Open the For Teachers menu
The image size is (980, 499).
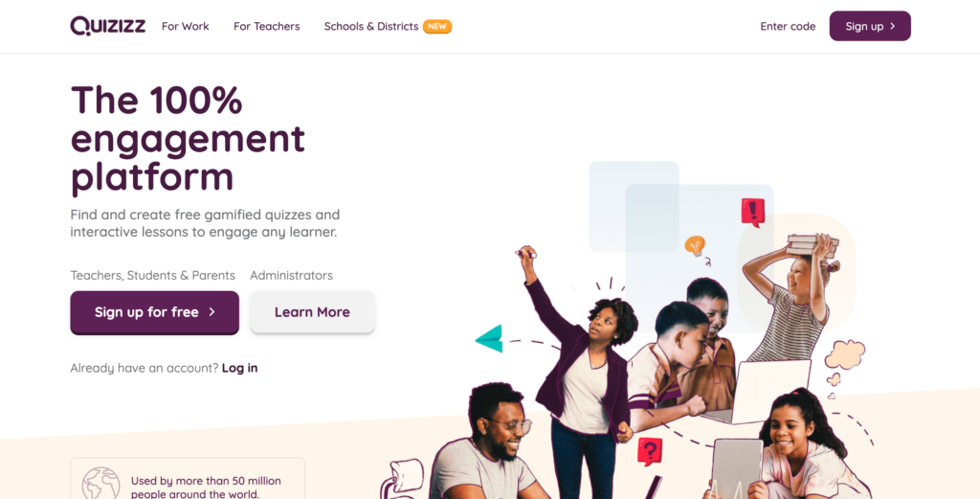[267, 26]
